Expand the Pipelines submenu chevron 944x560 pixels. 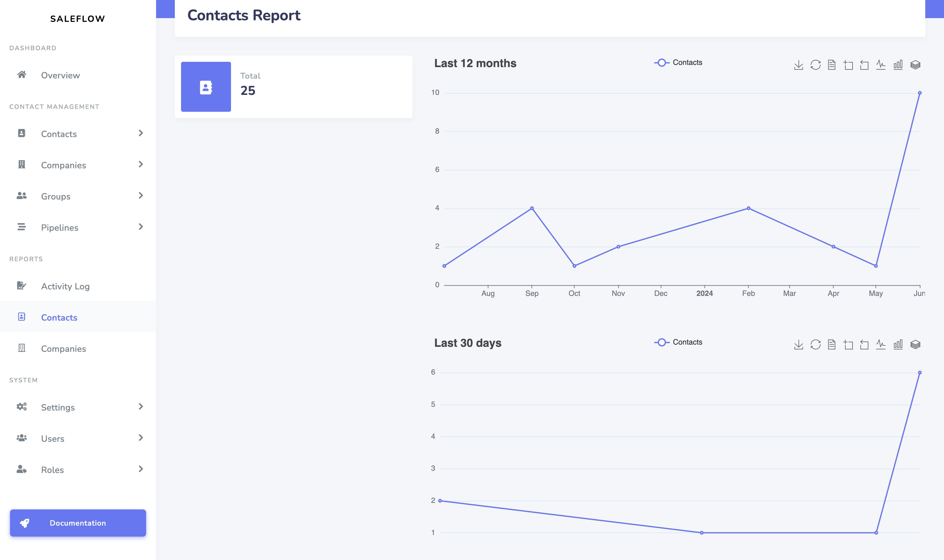141,227
